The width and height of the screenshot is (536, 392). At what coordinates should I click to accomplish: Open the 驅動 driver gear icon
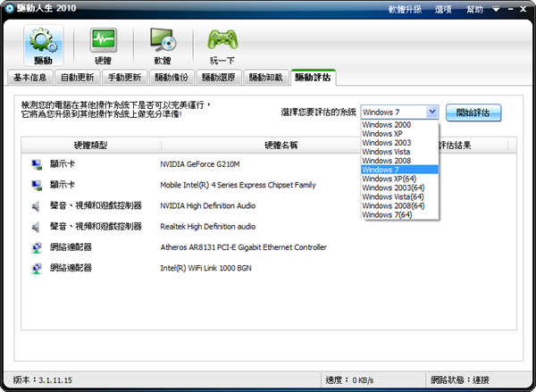[x=44, y=46]
